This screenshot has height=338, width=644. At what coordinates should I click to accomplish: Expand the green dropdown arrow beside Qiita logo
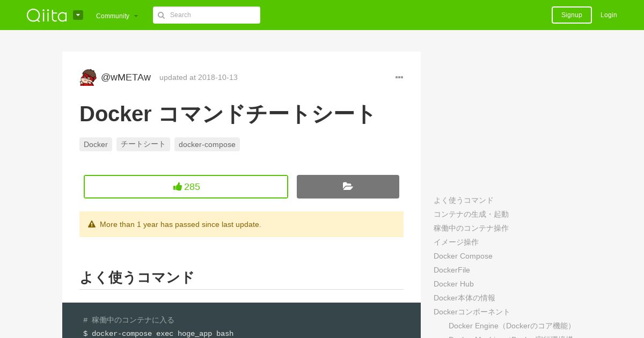(78, 15)
